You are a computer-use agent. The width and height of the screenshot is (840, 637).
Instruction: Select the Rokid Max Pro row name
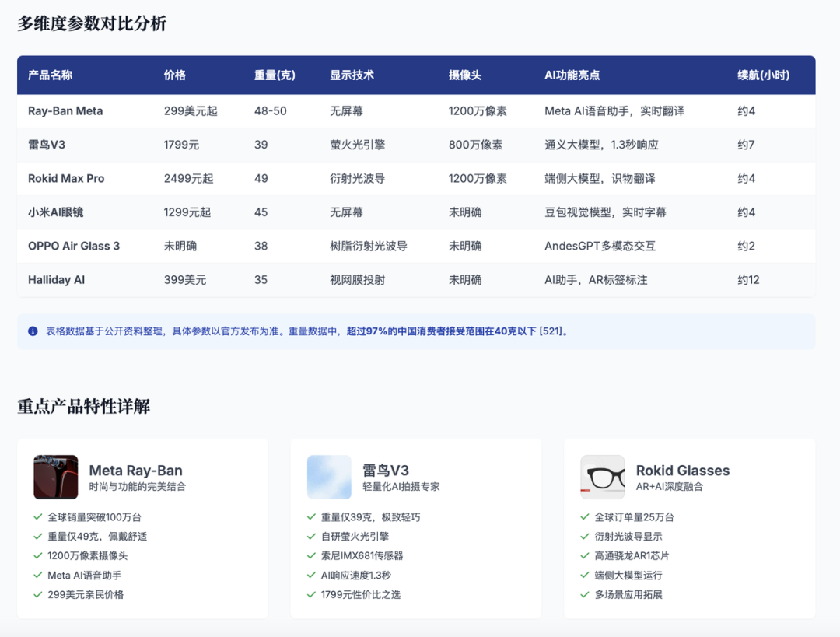(x=66, y=178)
